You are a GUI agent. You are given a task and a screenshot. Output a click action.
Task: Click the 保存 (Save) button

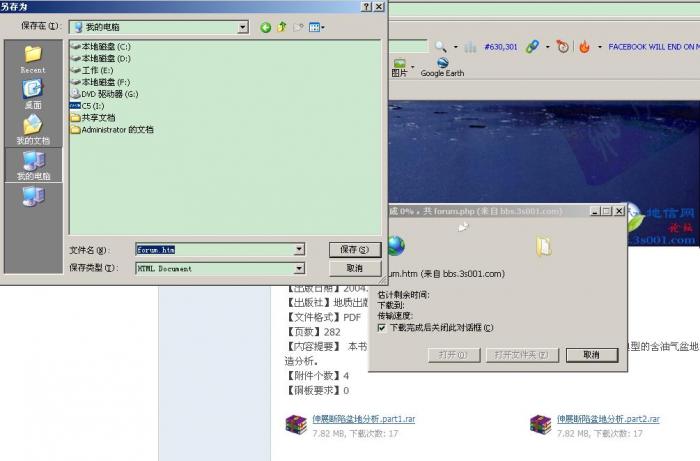click(354, 249)
